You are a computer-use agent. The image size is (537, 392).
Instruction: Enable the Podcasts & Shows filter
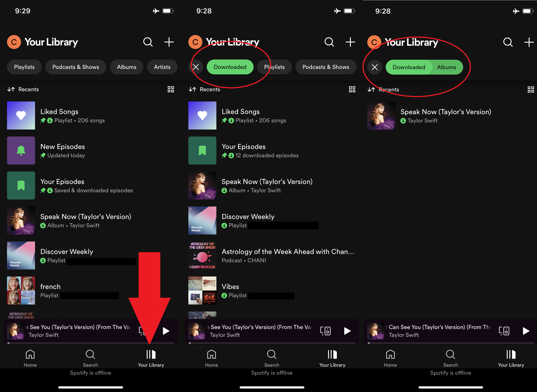coord(76,67)
